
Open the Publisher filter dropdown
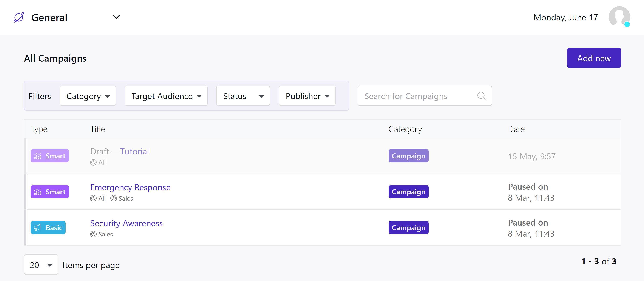click(x=307, y=96)
